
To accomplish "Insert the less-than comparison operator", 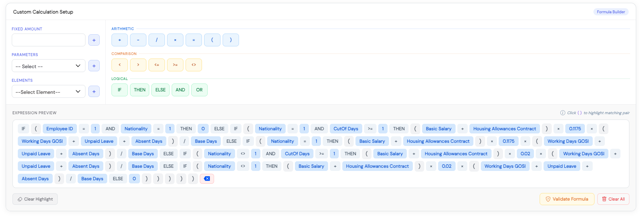I will pyautogui.click(x=120, y=65).
